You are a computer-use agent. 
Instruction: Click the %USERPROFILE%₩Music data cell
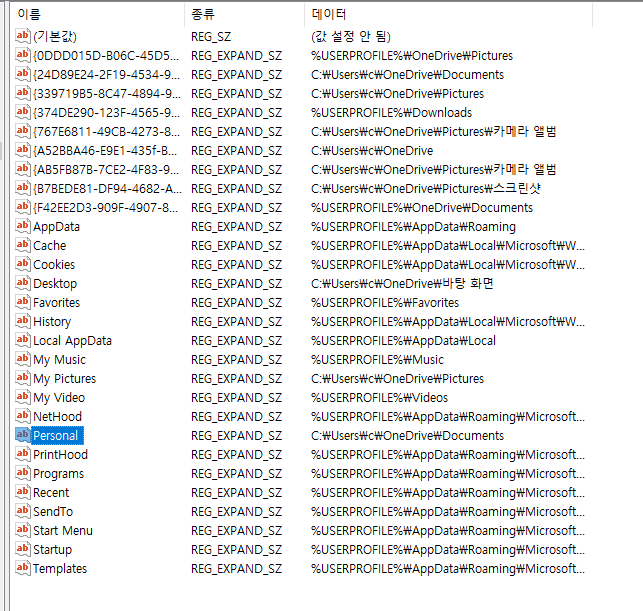(x=377, y=360)
